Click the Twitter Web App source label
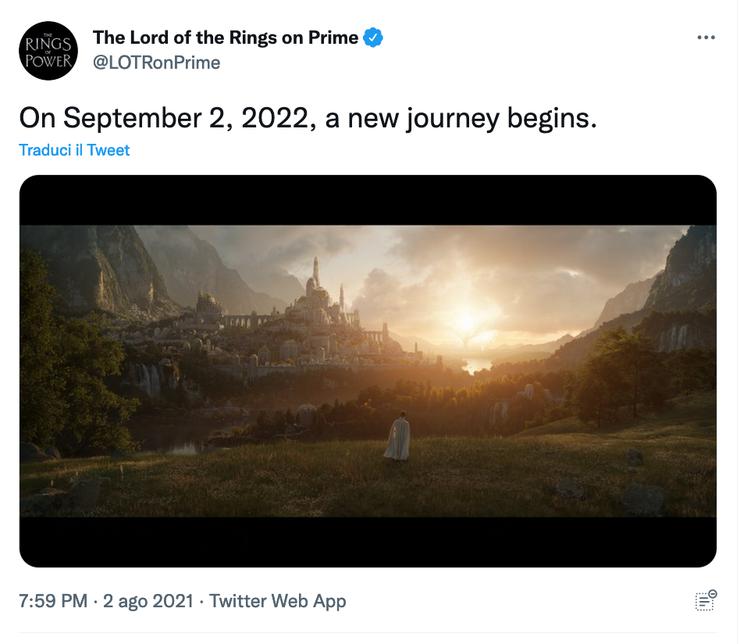This screenshot has height=644, width=740. tap(278, 601)
